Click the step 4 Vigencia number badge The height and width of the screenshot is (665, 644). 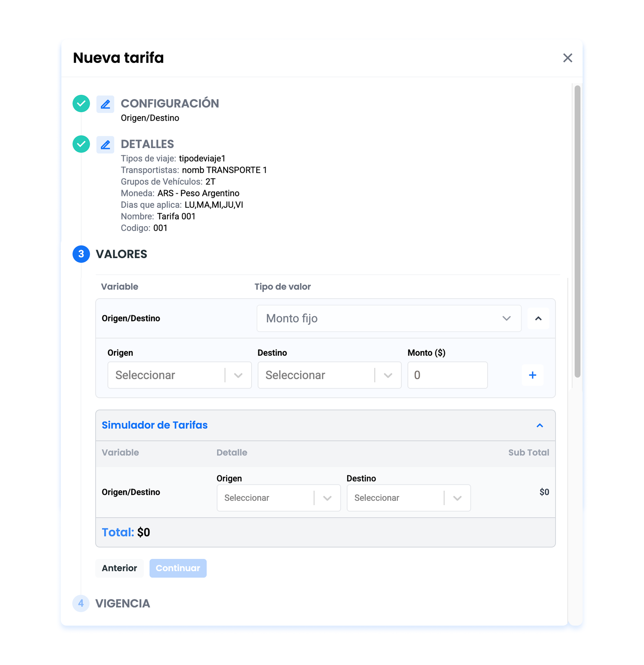[81, 603]
